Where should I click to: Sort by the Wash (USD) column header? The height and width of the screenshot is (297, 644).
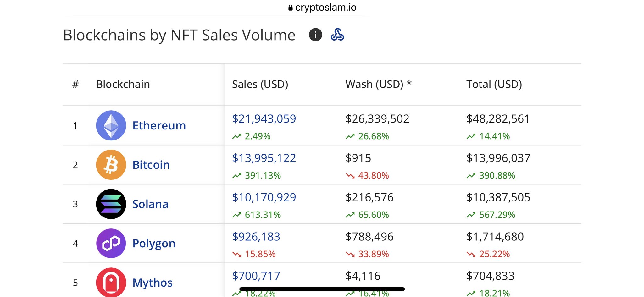pyautogui.click(x=379, y=84)
